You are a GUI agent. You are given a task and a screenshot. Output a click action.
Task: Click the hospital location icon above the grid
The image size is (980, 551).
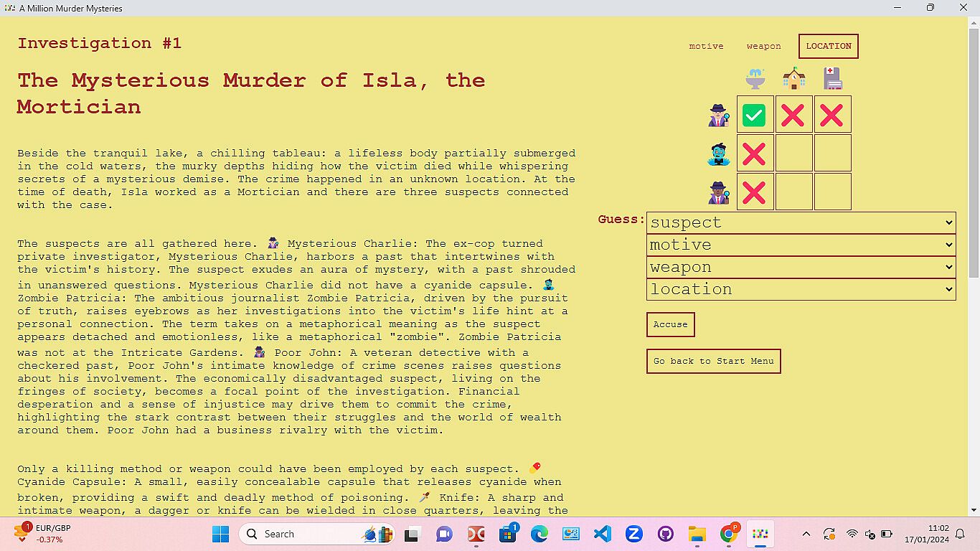832,78
